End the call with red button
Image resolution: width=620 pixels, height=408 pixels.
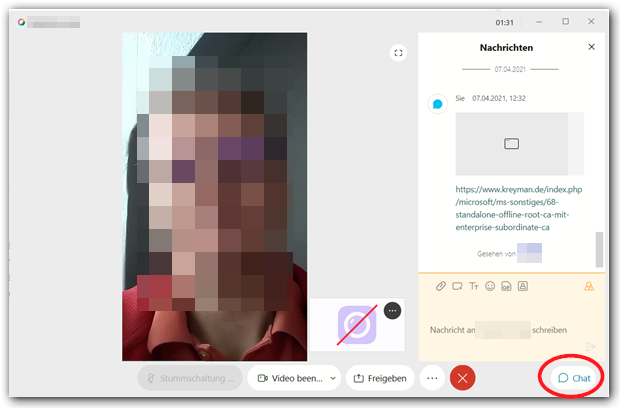(x=462, y=378)
